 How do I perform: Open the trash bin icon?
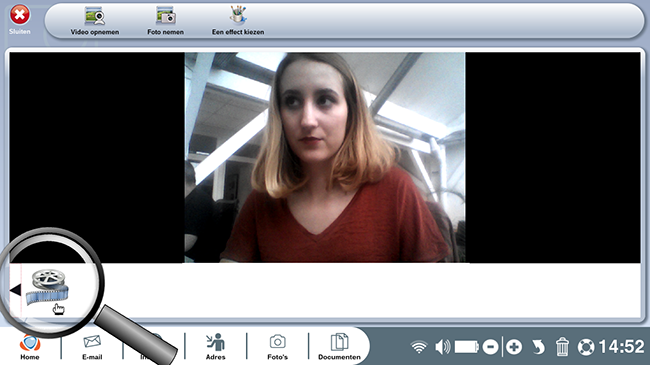point(562,347)
